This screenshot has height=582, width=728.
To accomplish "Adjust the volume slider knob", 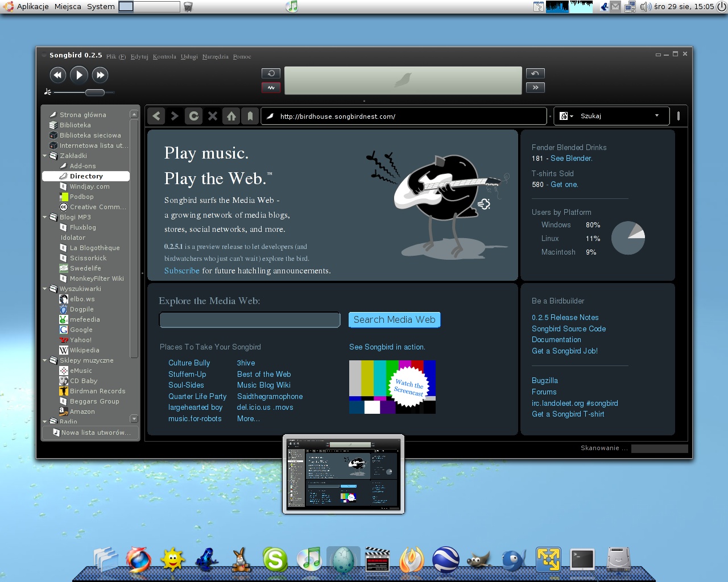I will tap(95, 92).
